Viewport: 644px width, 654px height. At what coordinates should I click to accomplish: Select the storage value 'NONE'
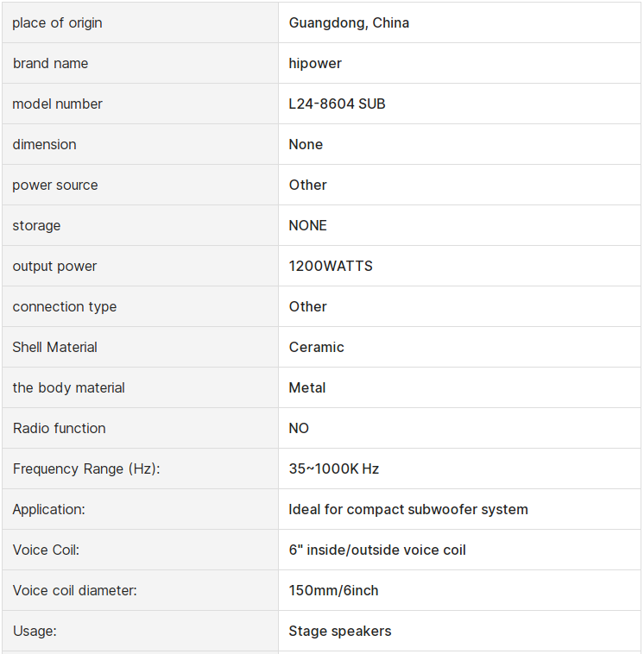(308, 226)
